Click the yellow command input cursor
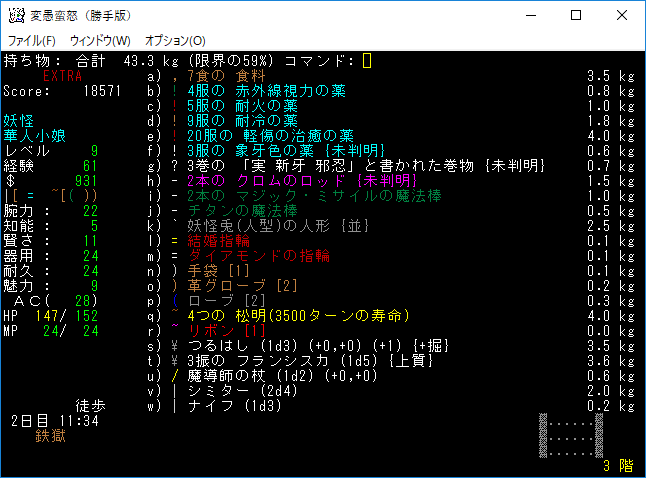 tap(367, 61)
